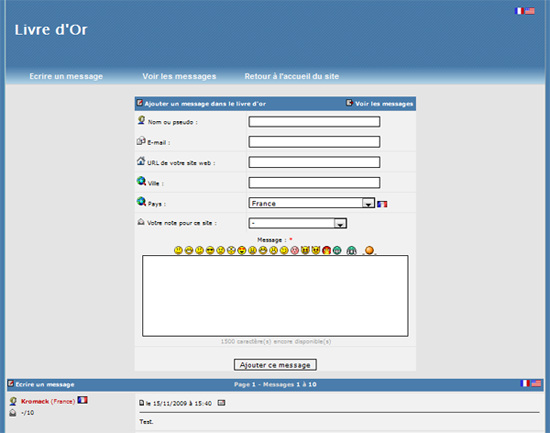Switch language using the header French flag

tap(519, 11)
